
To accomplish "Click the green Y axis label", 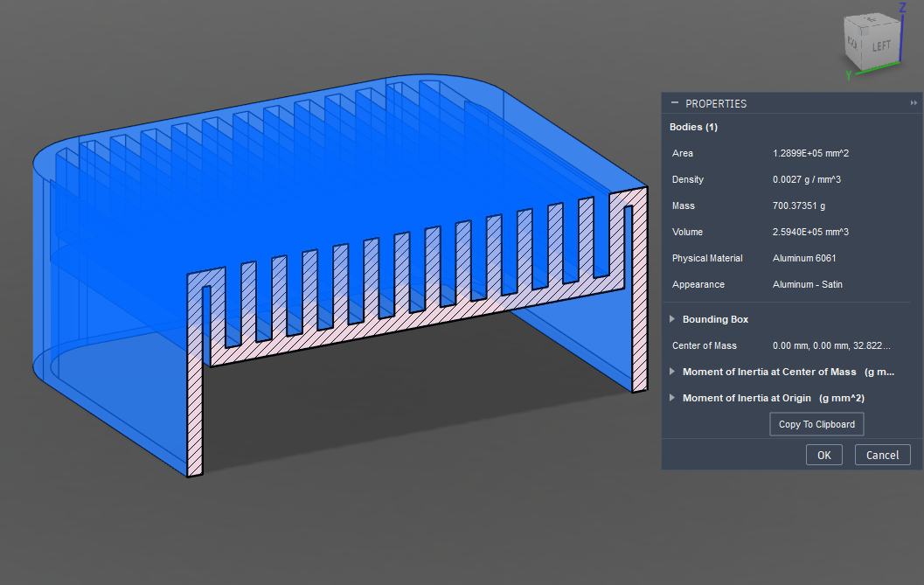I will coord(848,76).
